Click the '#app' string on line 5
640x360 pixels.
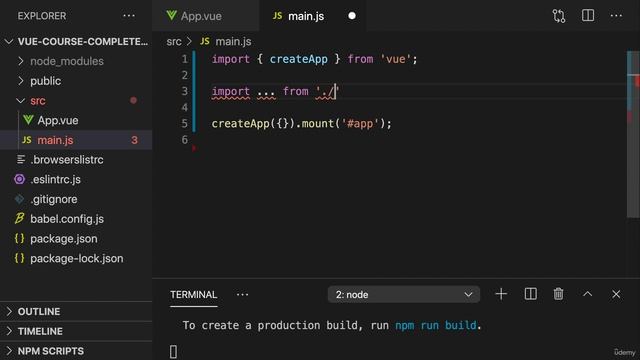(x=360, y=123)
